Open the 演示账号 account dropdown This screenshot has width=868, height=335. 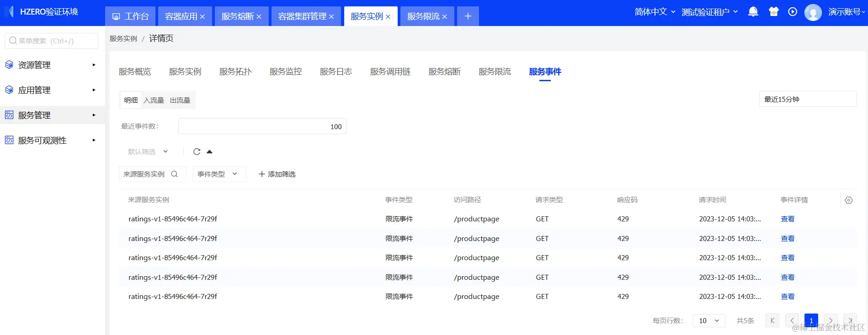pos(847,12)
